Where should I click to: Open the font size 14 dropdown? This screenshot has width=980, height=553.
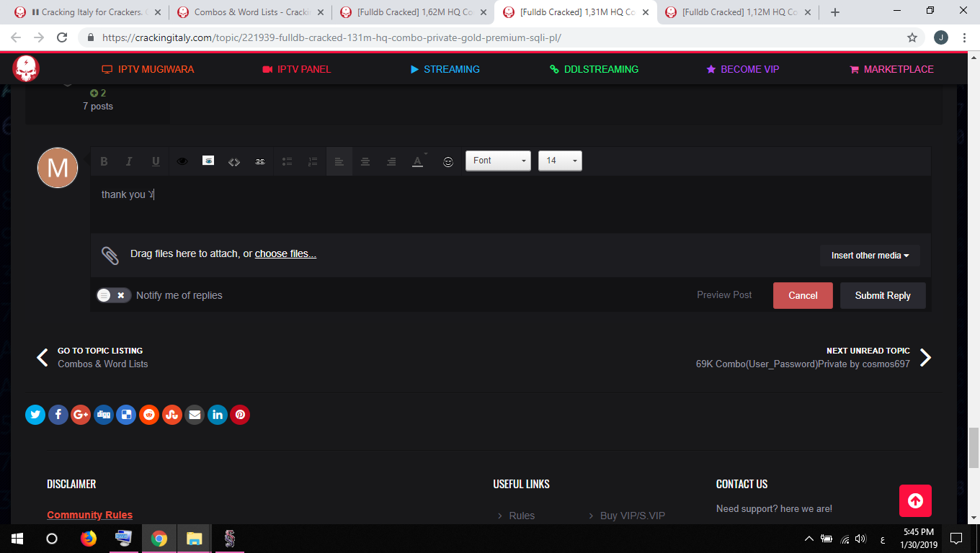point(560,161)
